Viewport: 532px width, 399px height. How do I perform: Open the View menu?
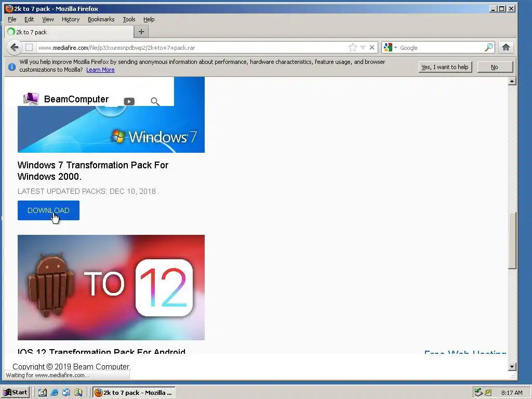point(48,19)
